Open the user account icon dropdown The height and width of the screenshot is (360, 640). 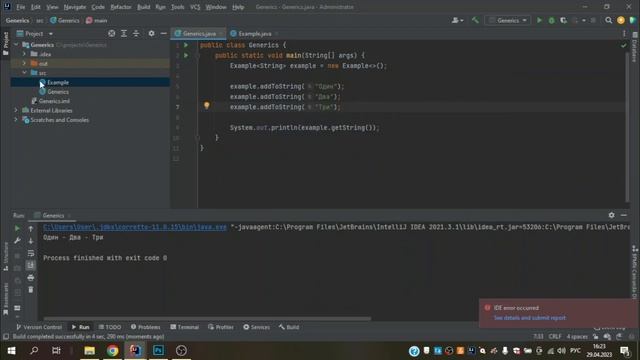457,20
